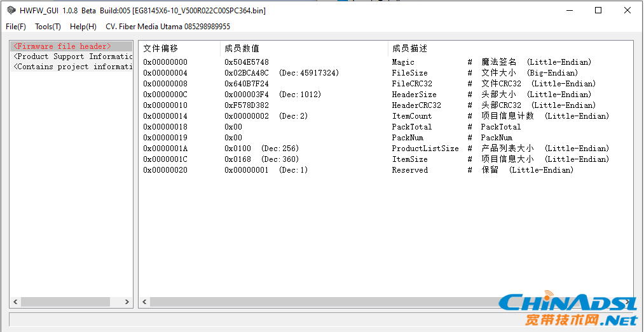Select the Firmware file header tree item
This screenshot has width=644, height=332.
click(x=62, y=46)
